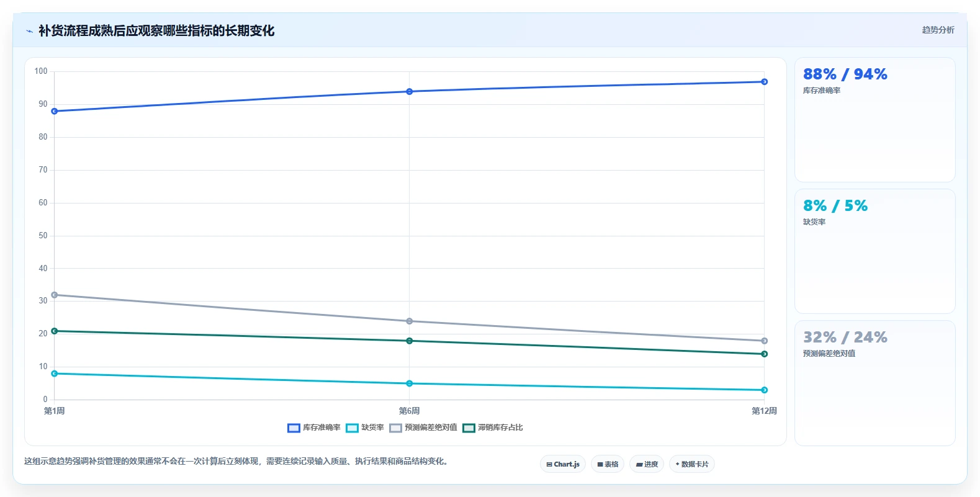Click the 数据卡片 tag
This screenshot has width=980, height=497.
[692, 464]
